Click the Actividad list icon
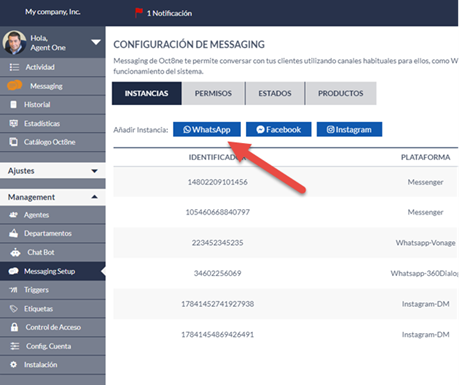Screen dimensions: 459x385 (x=14, y=67)
